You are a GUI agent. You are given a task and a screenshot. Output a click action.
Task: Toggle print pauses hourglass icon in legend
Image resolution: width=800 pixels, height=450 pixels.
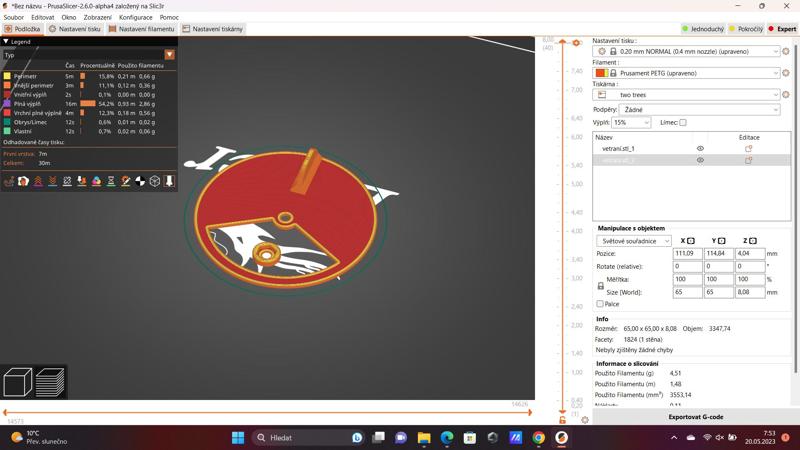coord(111,181)
